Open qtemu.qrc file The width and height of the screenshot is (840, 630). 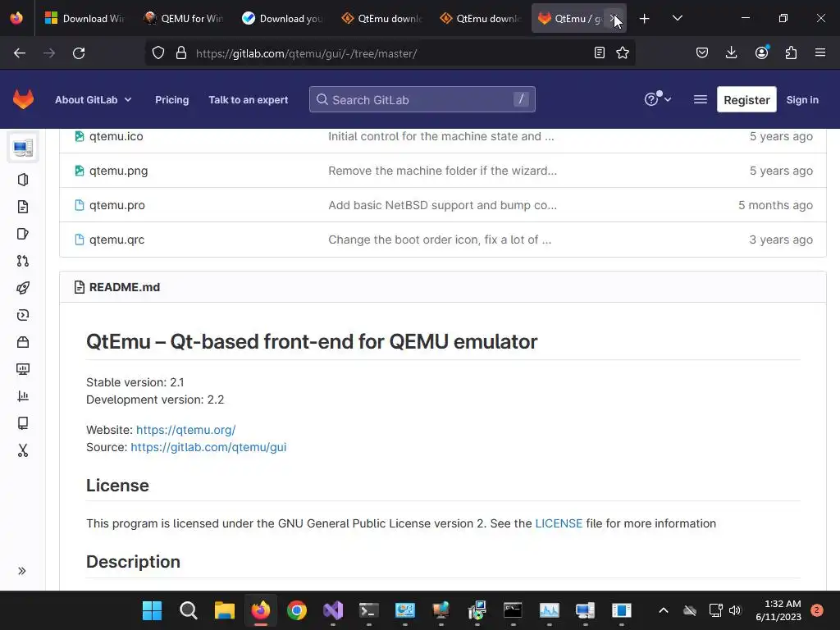tap(116, 240)
